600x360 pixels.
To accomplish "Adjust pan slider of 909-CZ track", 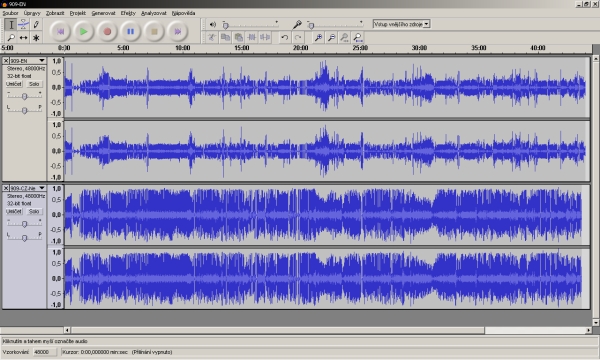I will pyautogui.click(x=24, y=238).
